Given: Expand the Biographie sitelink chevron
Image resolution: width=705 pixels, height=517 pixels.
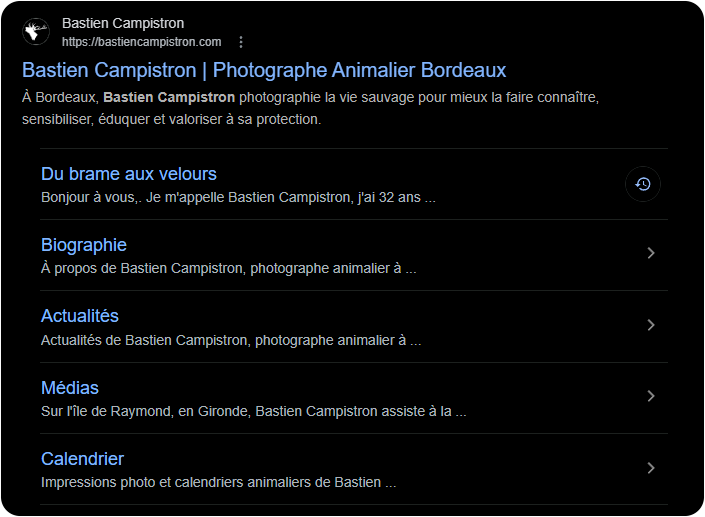Looking at the screenshot, I should pyautogui.click(x=651, y=254).
